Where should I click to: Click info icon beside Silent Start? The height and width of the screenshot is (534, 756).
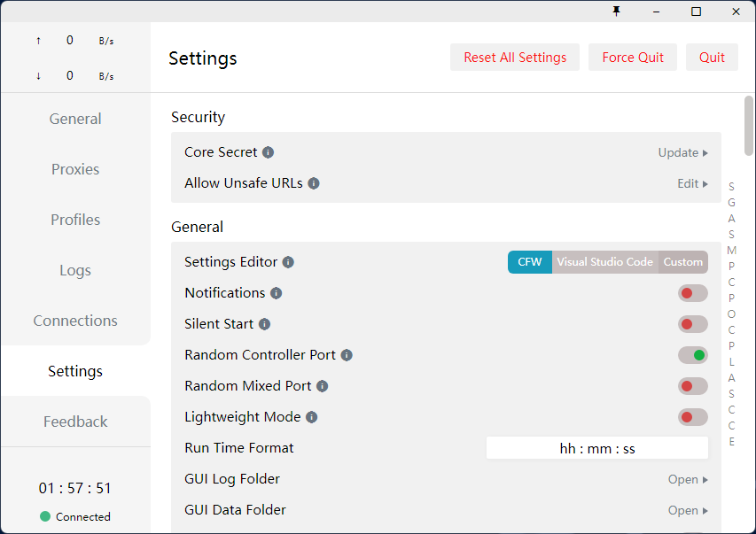tap(264, 324)
